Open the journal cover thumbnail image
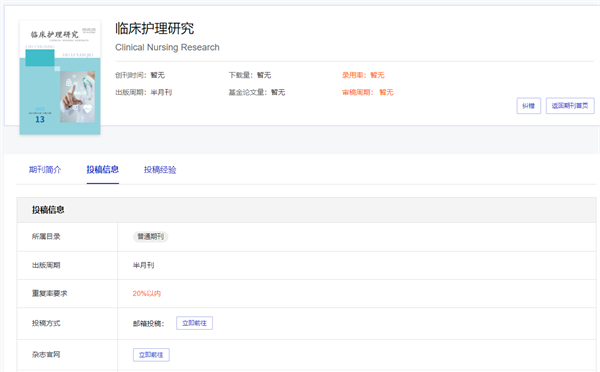600x372 pixels. [60, 78]
